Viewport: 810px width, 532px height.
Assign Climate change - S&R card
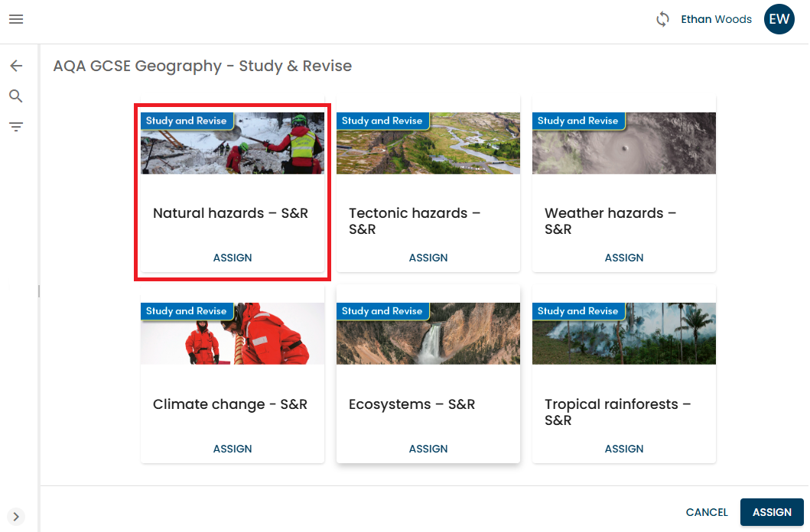point(233,449)
